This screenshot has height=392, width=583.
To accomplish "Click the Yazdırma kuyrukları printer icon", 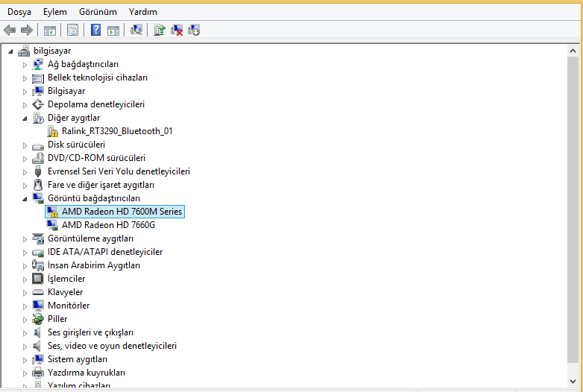I will coord(37,373).
